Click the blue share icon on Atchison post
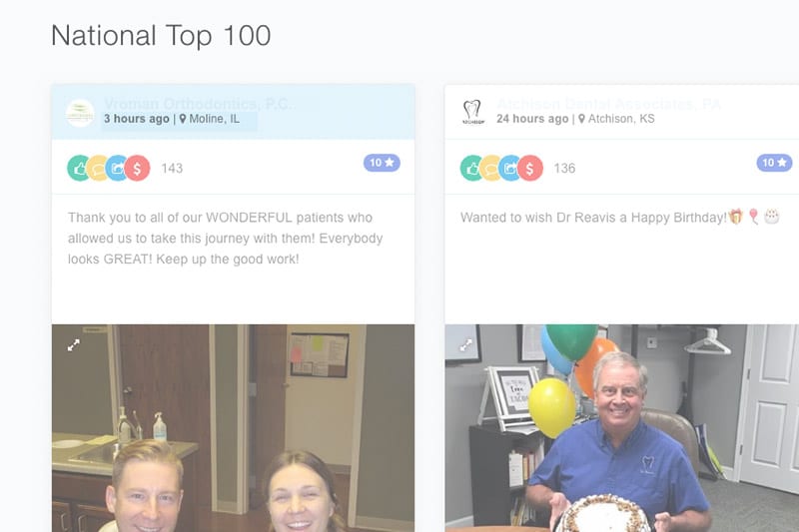 (510, 168)
